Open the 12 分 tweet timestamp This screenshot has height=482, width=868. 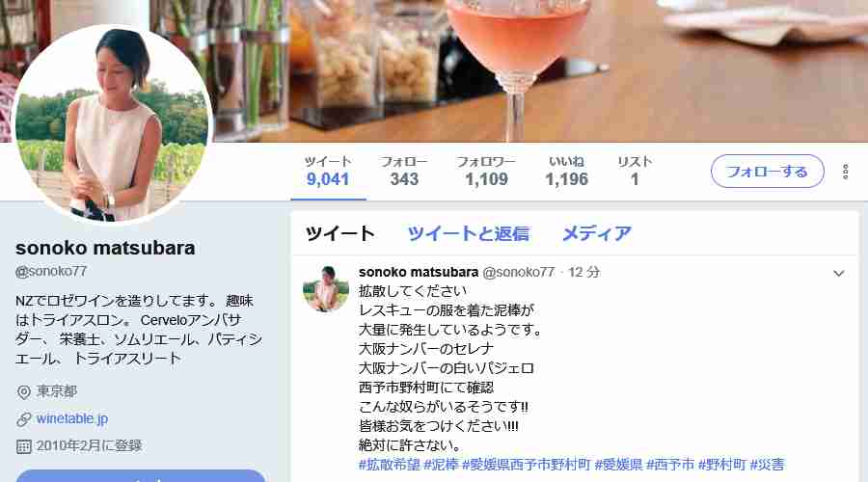click(584, 272)
